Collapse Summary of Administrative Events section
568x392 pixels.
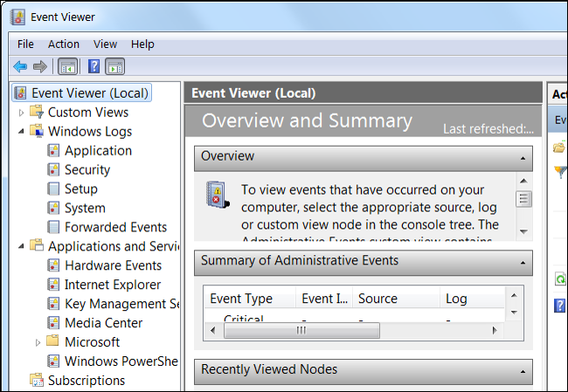coord(522,261)
